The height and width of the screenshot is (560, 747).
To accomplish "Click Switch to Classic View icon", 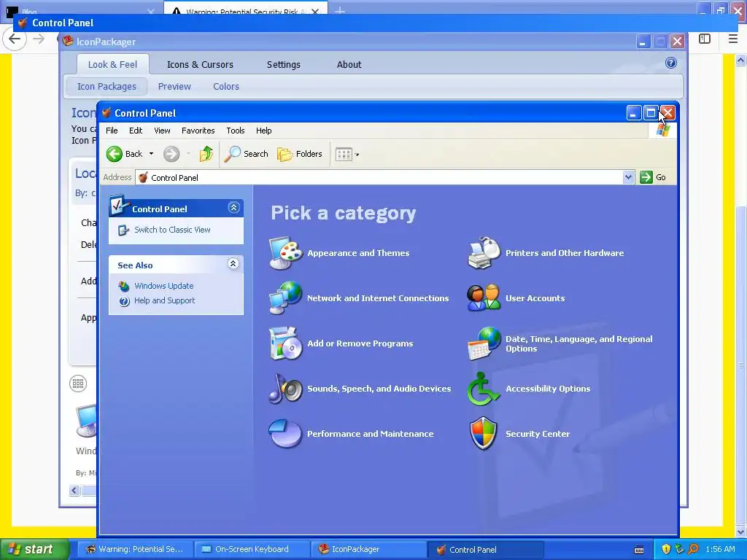I will click(x=123, y=230).
